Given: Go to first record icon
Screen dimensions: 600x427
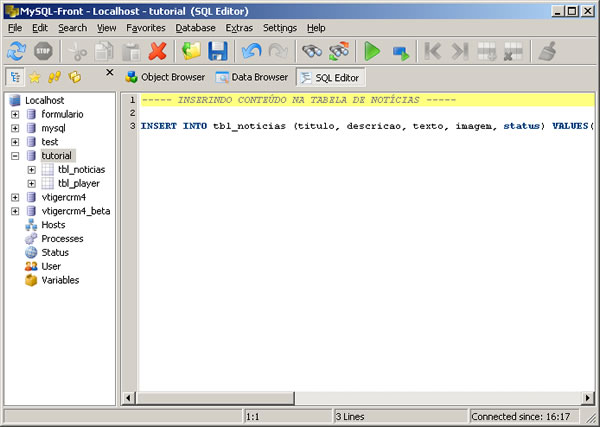Looking at the screenshot, I should click(433, 51).
